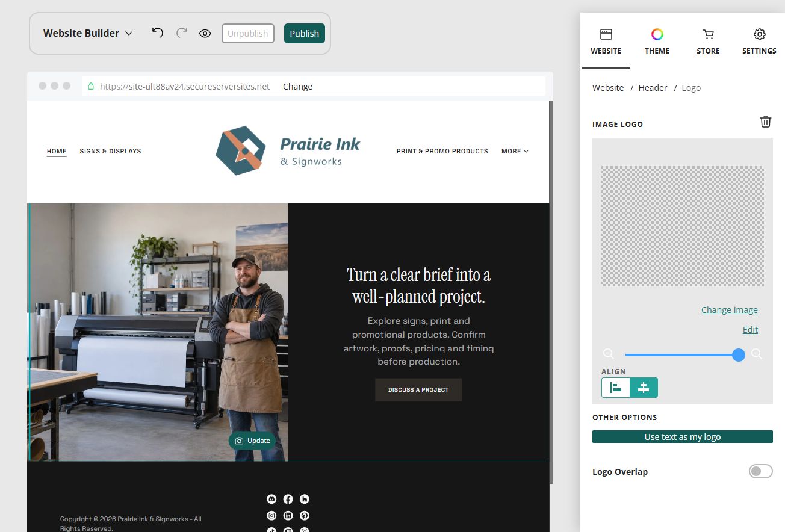Click the hero headline text
Screen dimensions: 785x532
pos(418,286)
